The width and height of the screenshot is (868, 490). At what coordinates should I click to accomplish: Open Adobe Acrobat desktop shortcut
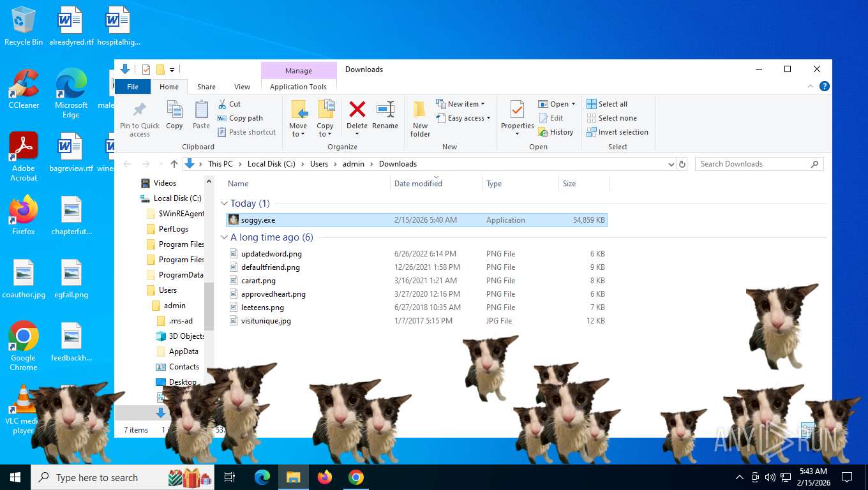coord(24,156)
